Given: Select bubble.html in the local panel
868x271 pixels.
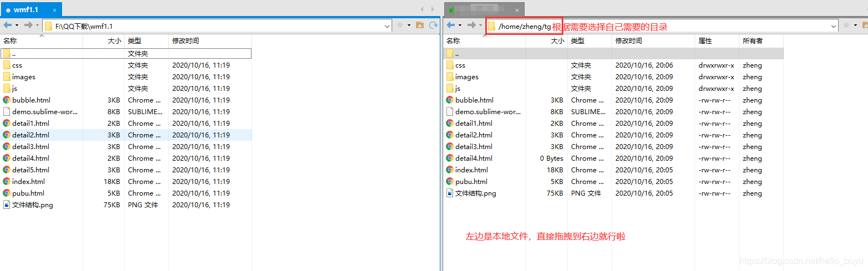Looking at the screenshot, I should coord(126,100).
